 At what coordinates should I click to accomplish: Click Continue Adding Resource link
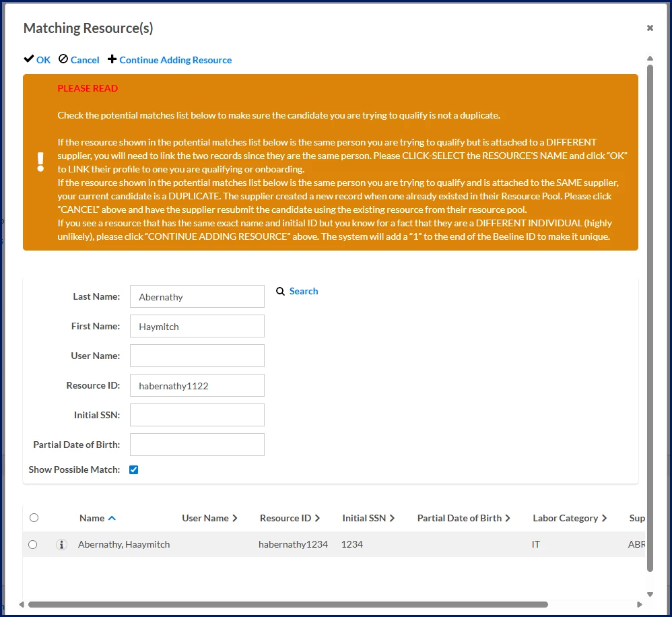click(175, 60)
